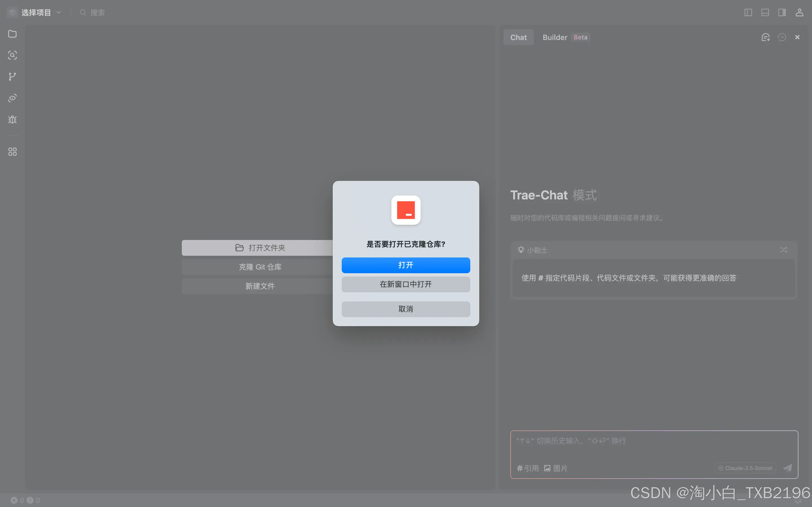Click the user account icon

coord(799,12)
